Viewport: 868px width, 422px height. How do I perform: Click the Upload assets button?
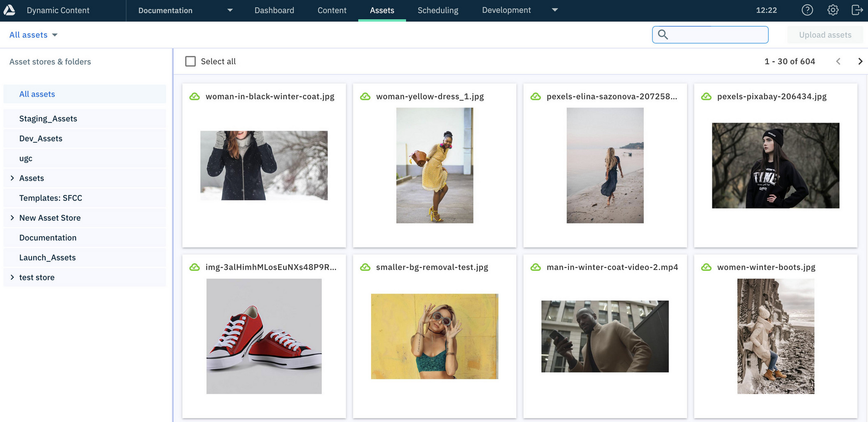(x=825, y=35)
